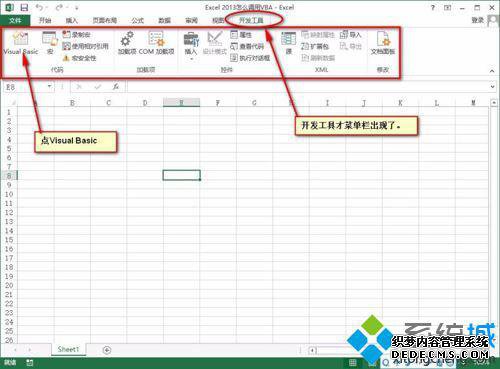This screenshot has width=500, height=369.
Task: Click XML Export (导出)
Action: [x=350, y=46]
